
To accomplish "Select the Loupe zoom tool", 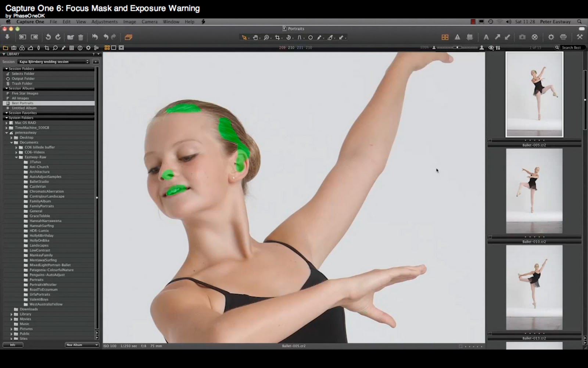I will pyautogui.click(x=266, y=37).
